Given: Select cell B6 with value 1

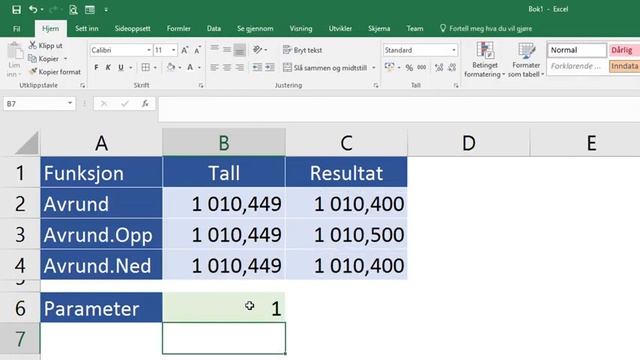Looking at the screenshot, I should pos(224,307).
